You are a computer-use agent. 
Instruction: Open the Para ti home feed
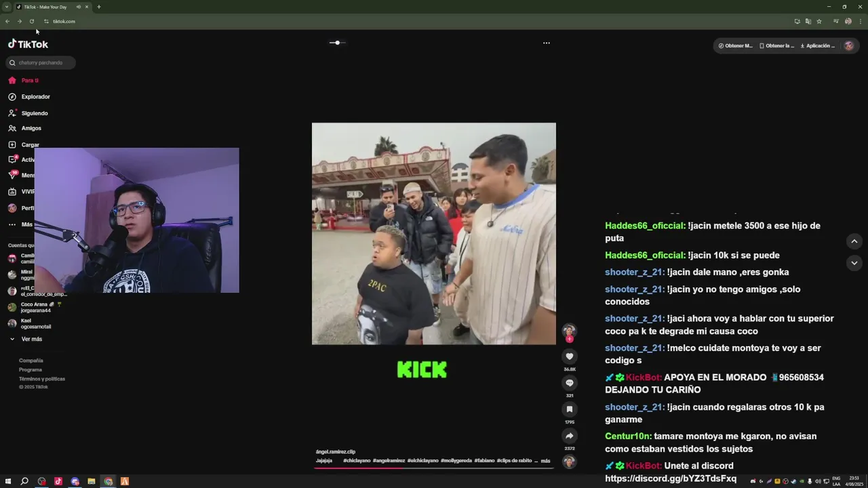(23, 80)
